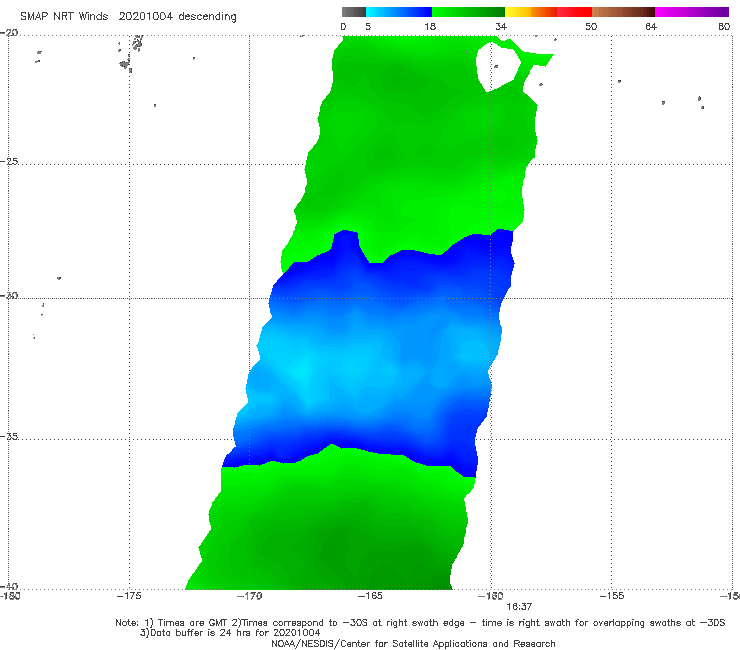The image size is (740, 650).
Task: Click the color bar label '64'
Action: [651, 26]
